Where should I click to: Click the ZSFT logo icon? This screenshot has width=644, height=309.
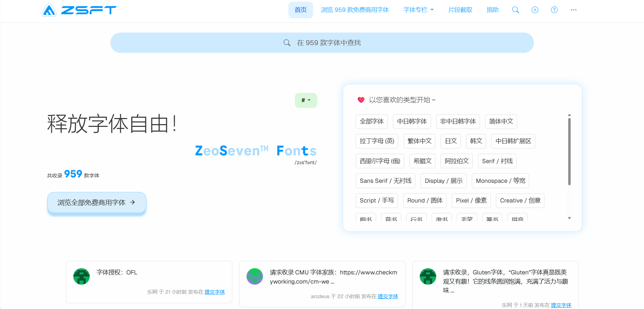coord(49,10)
